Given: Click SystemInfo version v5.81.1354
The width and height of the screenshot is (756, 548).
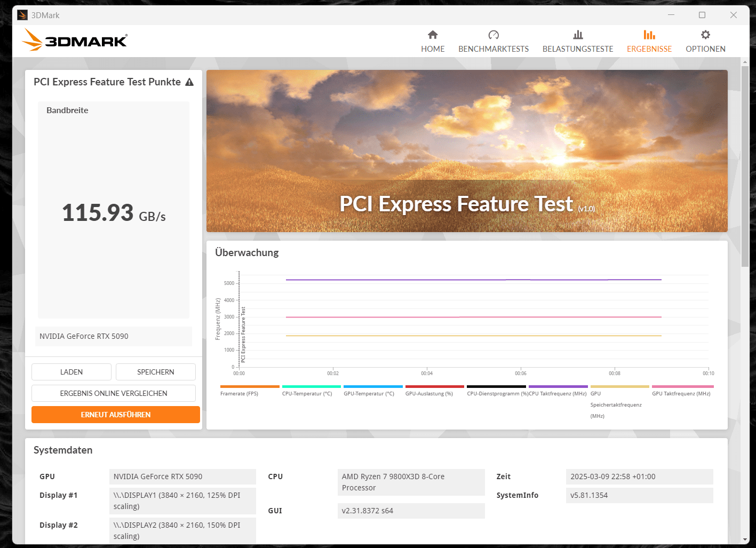Looking at the screenshot, I should 639,495.
